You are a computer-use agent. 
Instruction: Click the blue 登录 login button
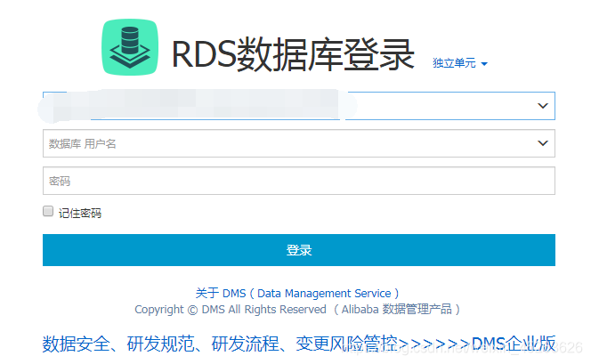tap(298, 250)
